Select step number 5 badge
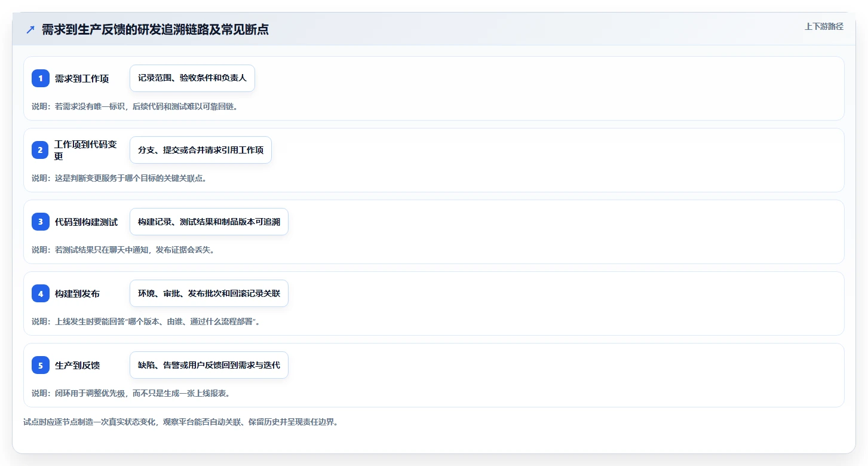 pos(41,365)
